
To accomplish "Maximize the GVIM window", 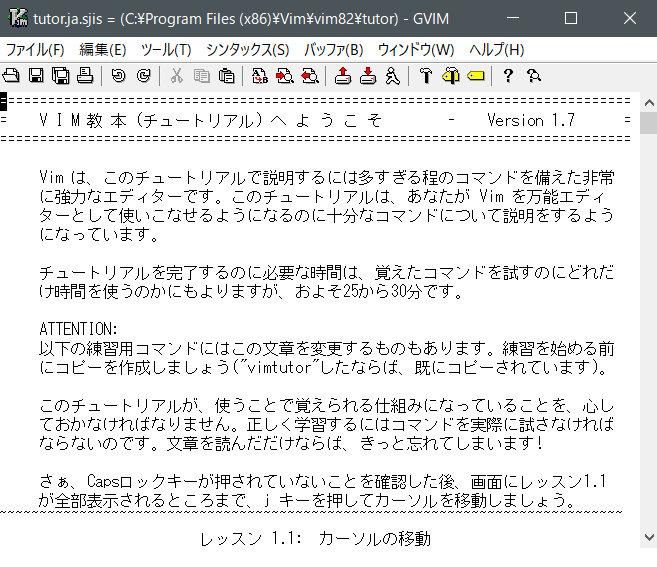I will 571,18.
